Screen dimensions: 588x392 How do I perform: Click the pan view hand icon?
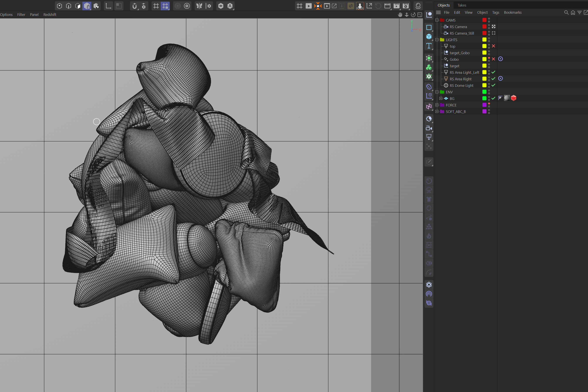coord(400,15)
